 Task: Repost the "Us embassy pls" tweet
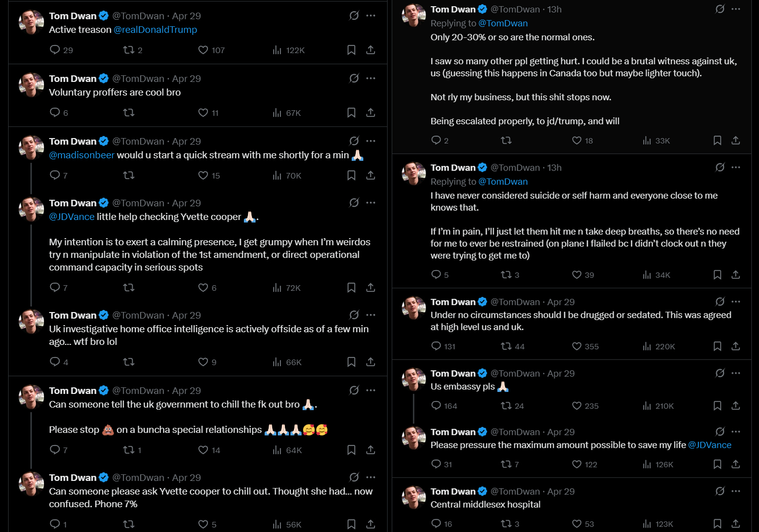point(506,406)
